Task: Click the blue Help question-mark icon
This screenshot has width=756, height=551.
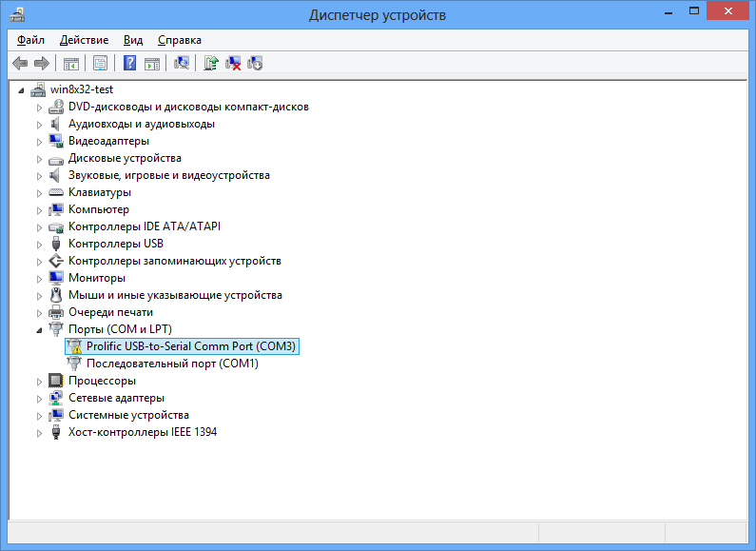Action: point(129,63)
